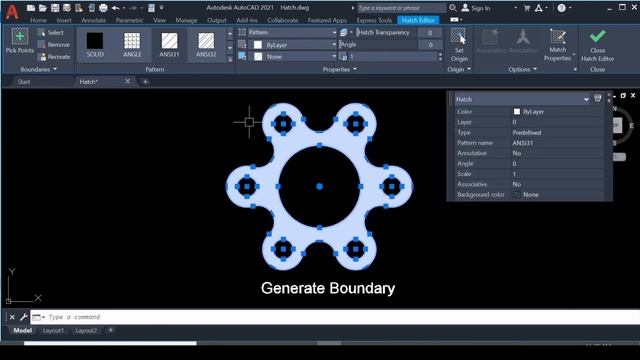640x360 pixels.
Task: Expand the Boundaries panel
Action: pos(38,69)
